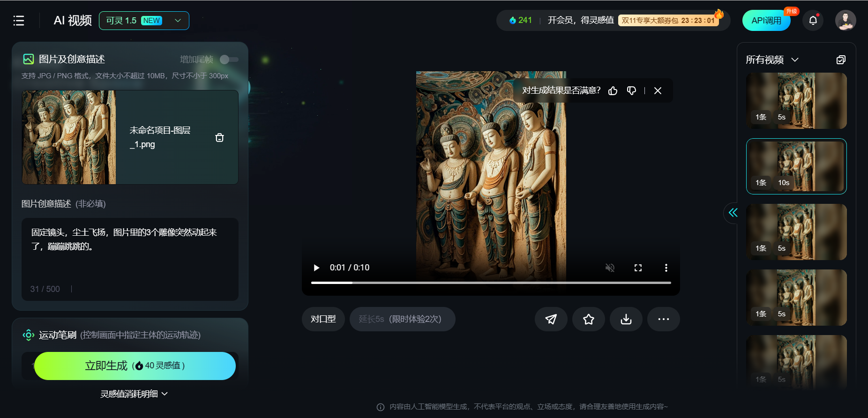868x418 pixels.
Task: Open the notifications bell icon
Action: (813, 21)
